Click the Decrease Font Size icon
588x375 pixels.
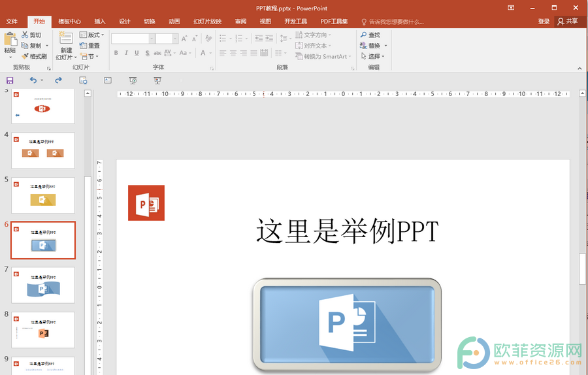[x=195, y=39]
